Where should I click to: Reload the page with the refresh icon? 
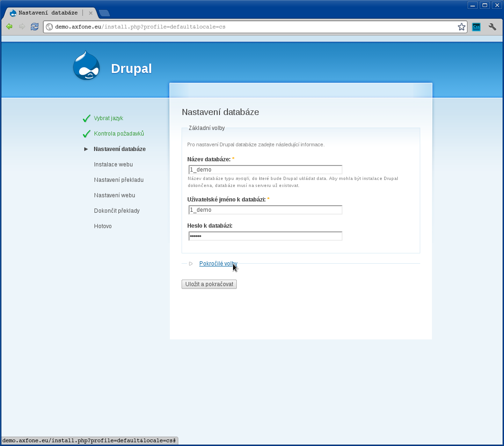(x=35, y=27)
